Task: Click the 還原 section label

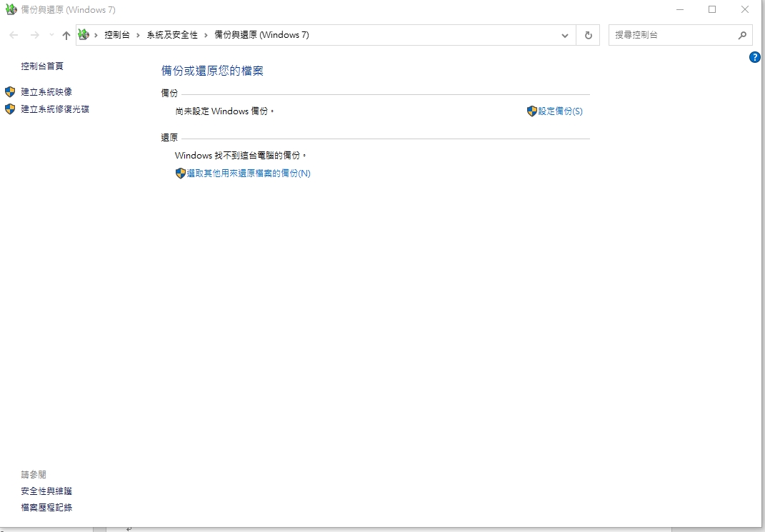Action: click(x=169, y=138)
